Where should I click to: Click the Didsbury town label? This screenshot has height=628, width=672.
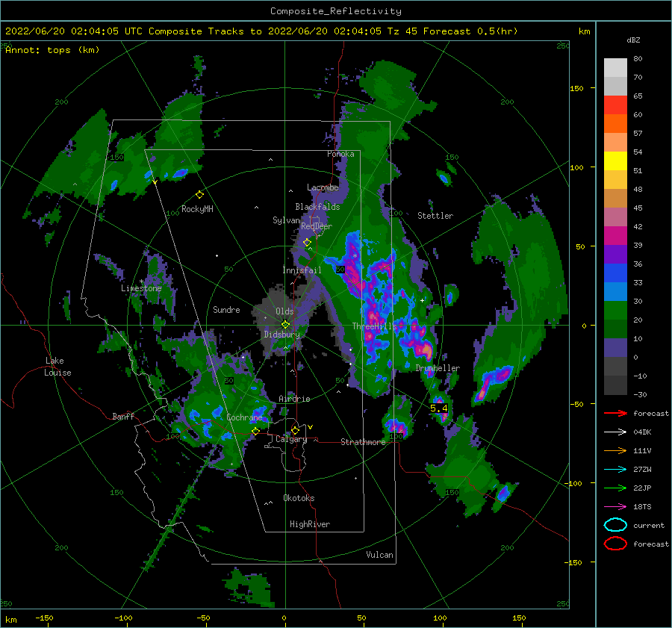click(281, 335)
